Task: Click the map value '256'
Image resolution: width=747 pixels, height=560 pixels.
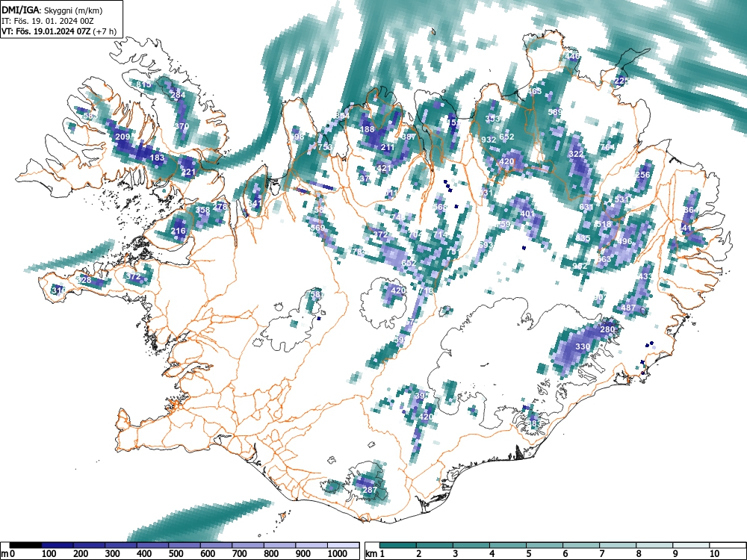Action: tap(642, 175)
